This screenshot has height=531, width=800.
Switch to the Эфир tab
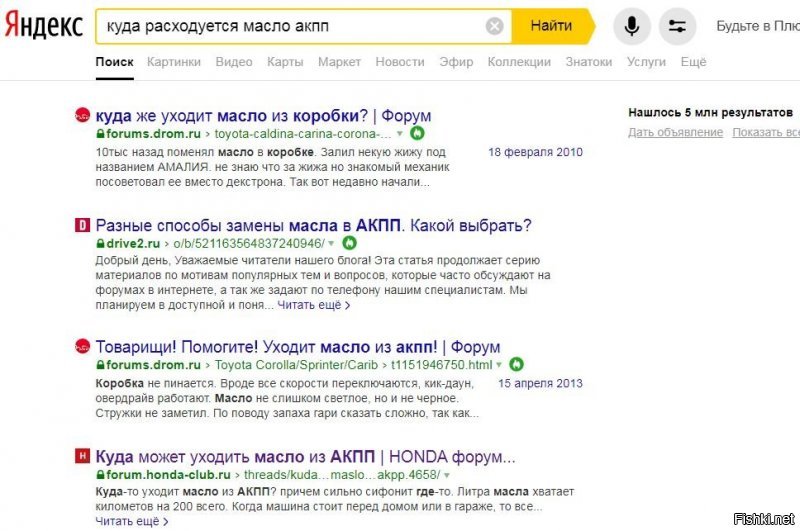tap(456, 62)
